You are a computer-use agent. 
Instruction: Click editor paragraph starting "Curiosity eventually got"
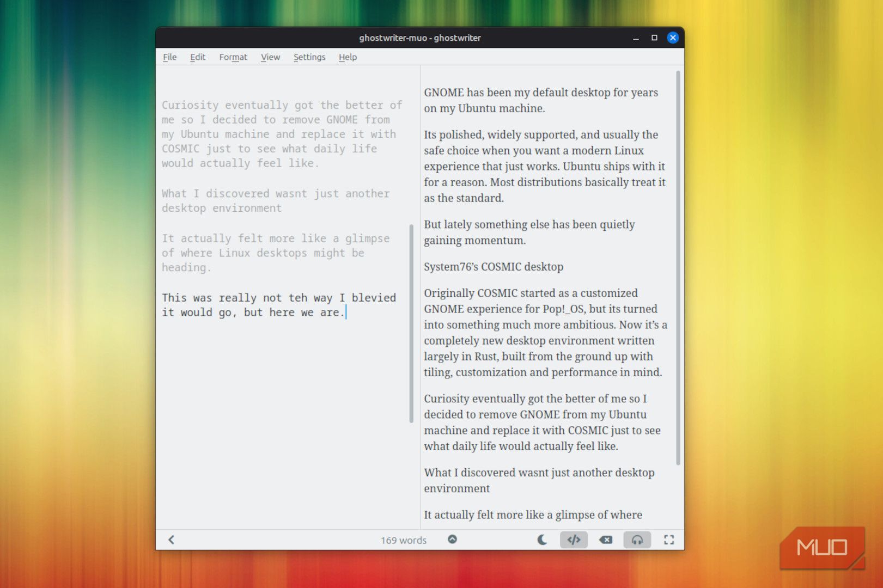[282, 134]
